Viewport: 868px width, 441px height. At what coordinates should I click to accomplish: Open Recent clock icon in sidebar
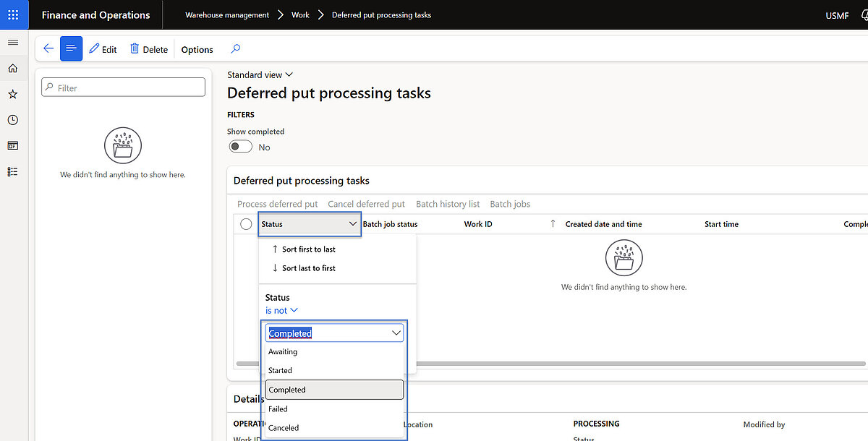pos(12,120)
